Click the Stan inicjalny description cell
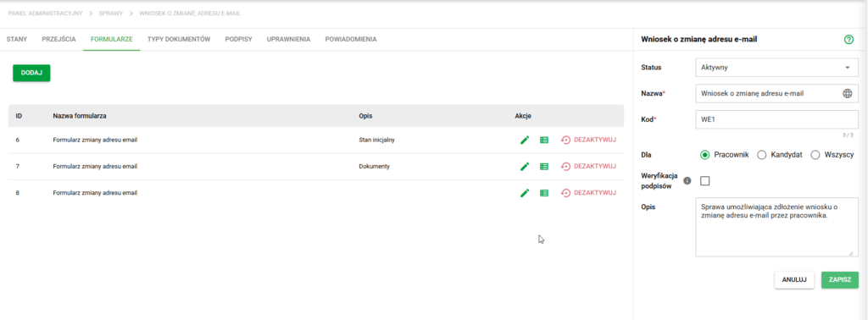868x320 pixels. 376,140
